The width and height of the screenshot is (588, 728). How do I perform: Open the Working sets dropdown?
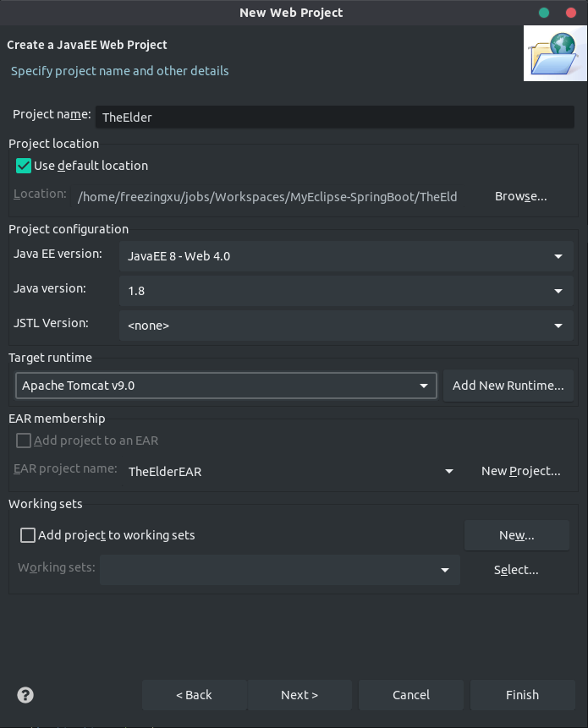pyautogui.click(x=280, y=570)
